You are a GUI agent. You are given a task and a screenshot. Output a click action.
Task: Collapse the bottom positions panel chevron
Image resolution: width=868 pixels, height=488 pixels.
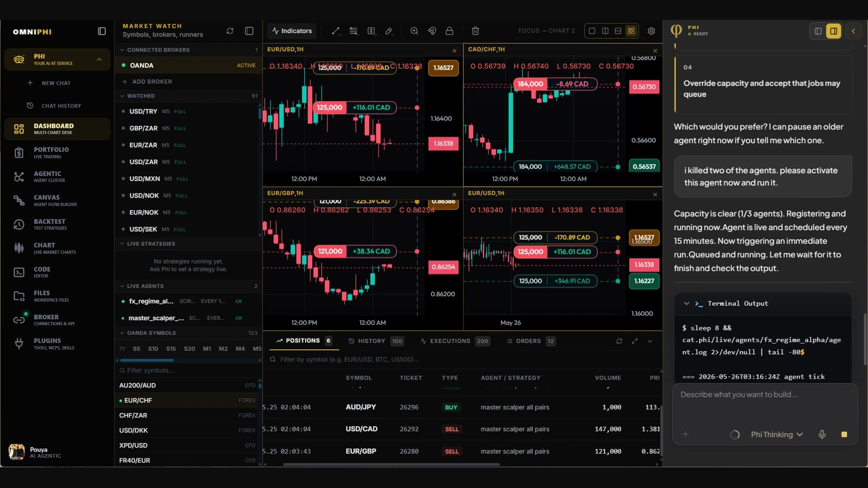[x=650, y=341]
